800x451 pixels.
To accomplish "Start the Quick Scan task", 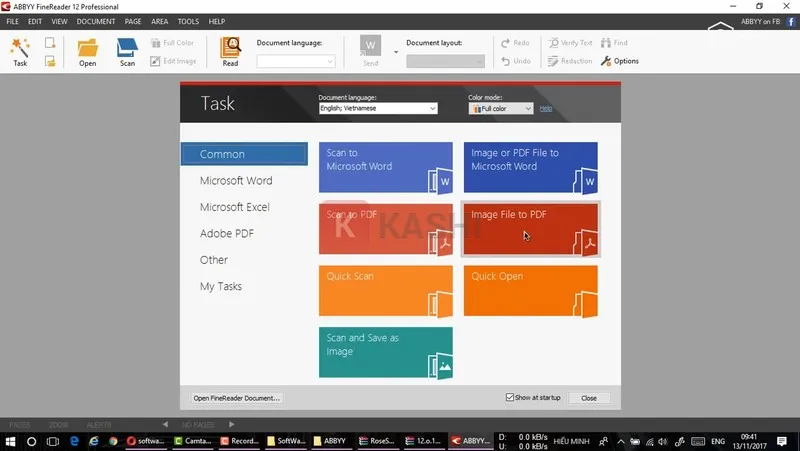I will coord(386,291).
